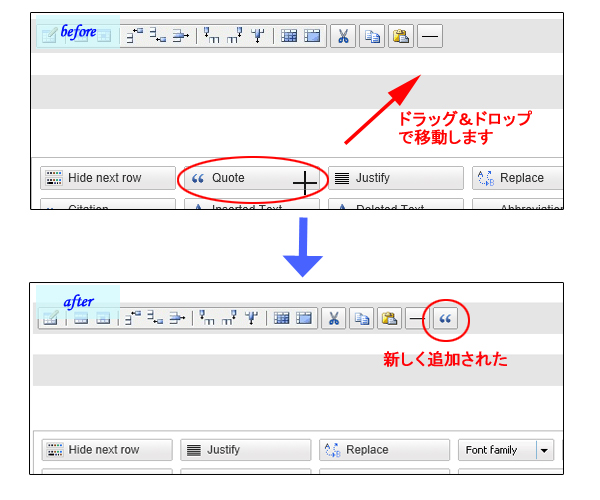The width and height of the screenshot is (600, 500).
Task: Click the Replace button in the after panel
Action: [x=385, y=450]
